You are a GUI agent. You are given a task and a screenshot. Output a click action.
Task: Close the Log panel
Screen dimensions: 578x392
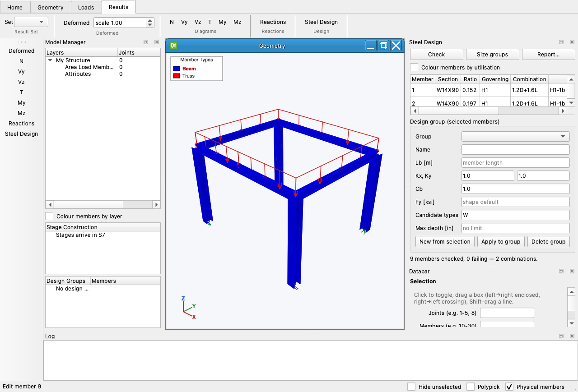click(x=572, y=336)
